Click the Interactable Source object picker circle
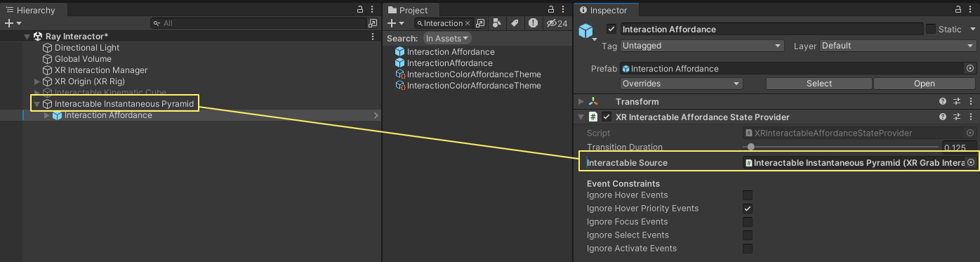The height and width of the screenshot is (262, 980). 971,162
